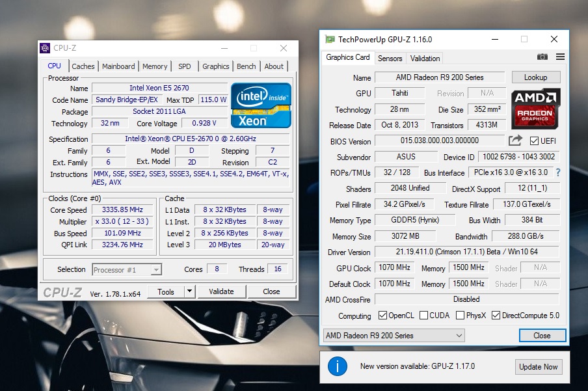Click the Intel Inside Xeon logo
The image size is (588, 391).
(261, 105)
